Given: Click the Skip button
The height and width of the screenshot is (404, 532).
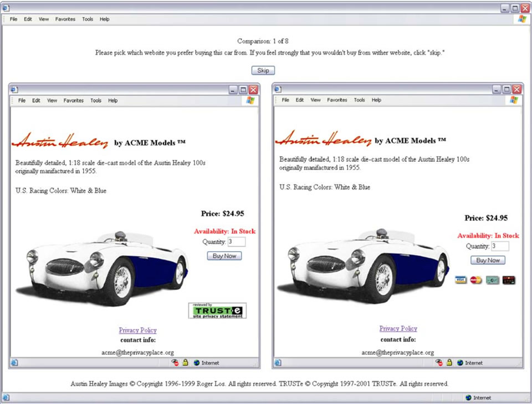Looking at the screenshot, I should pyautogui.click(x=263, y=70).
